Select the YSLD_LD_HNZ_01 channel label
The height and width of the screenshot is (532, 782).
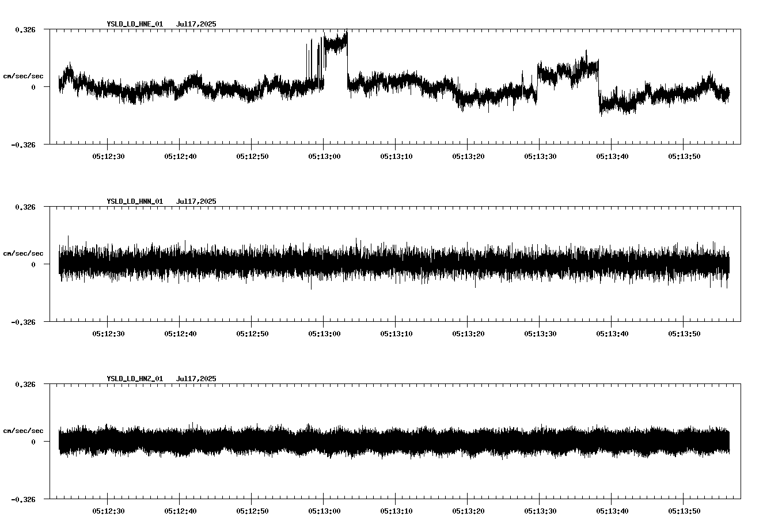tap(134, 379)
